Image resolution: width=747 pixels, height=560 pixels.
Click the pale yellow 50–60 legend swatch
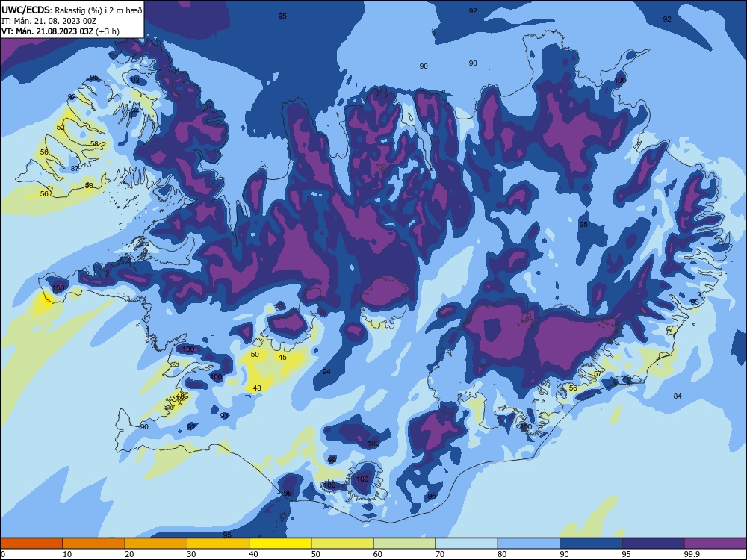click(342, 544)
